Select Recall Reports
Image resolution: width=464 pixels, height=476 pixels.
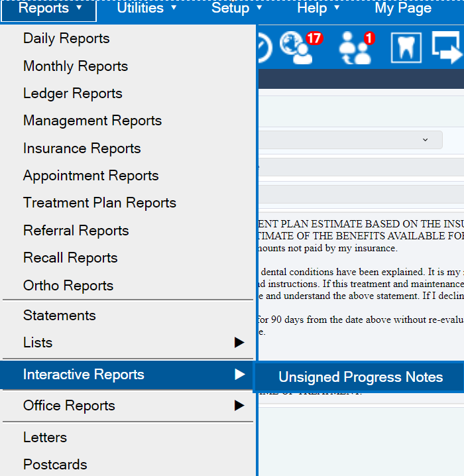click(127, 258)
